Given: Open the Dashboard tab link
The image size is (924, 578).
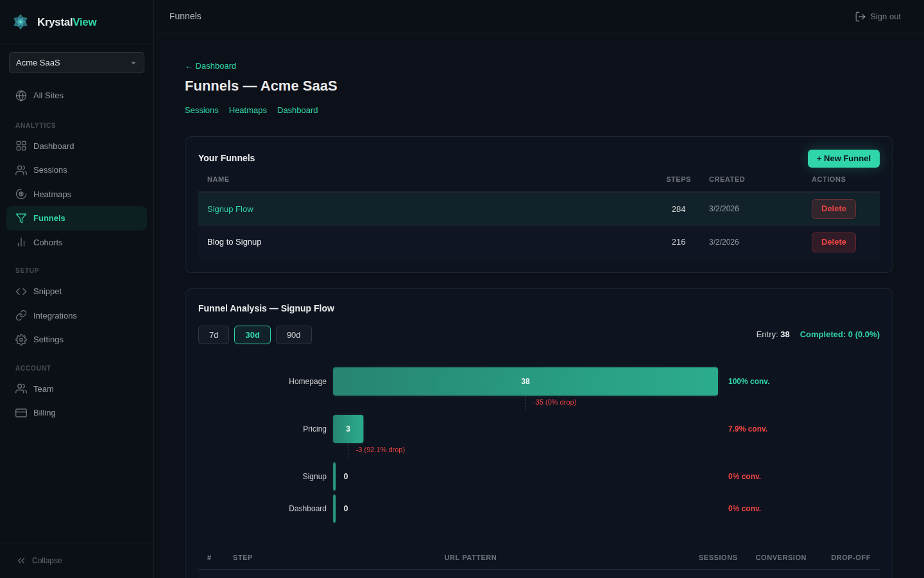Looking at the screenshot, I should tap(297, 110).
